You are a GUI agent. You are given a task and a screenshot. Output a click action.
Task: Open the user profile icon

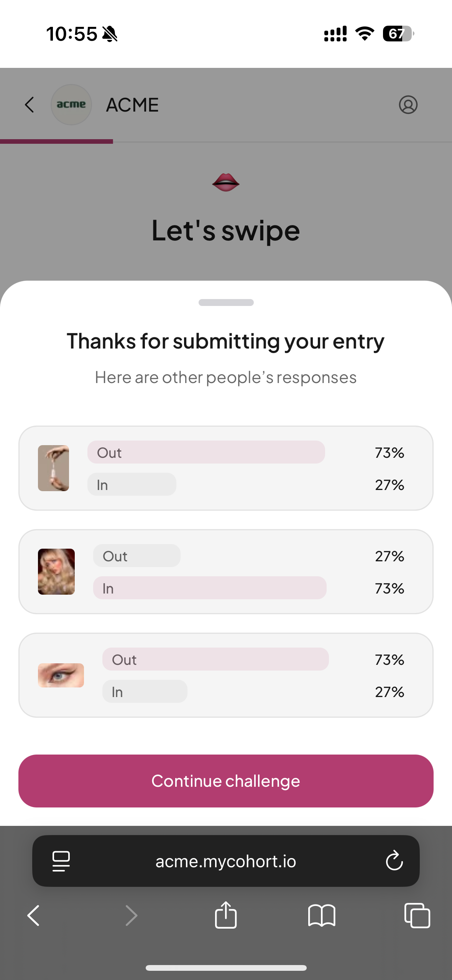[408, 105]
